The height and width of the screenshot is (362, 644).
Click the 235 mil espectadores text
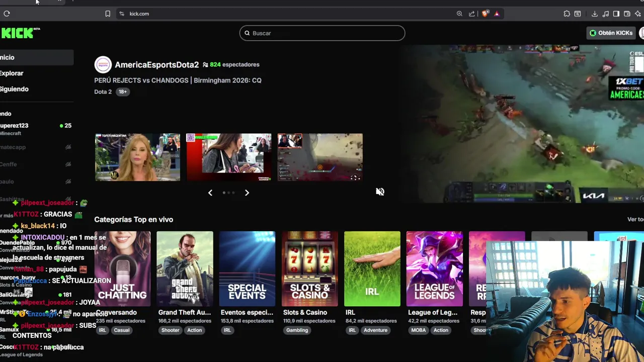click(121, 321)
